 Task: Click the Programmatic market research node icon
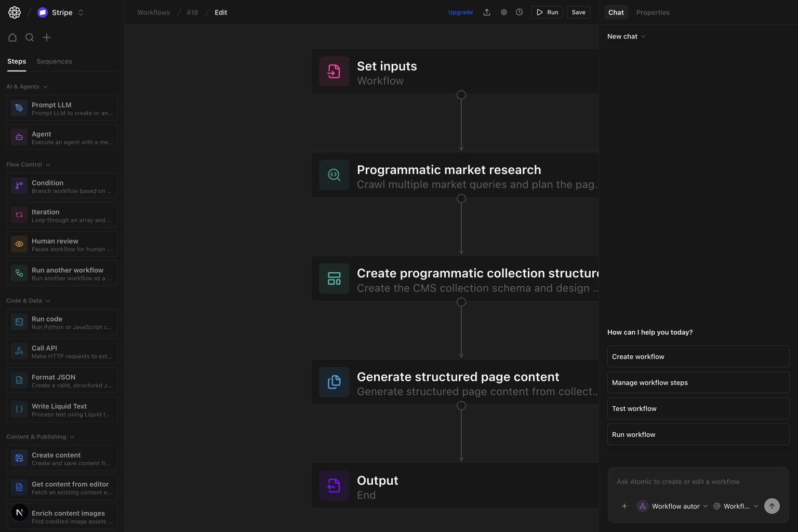click(334, 175)
